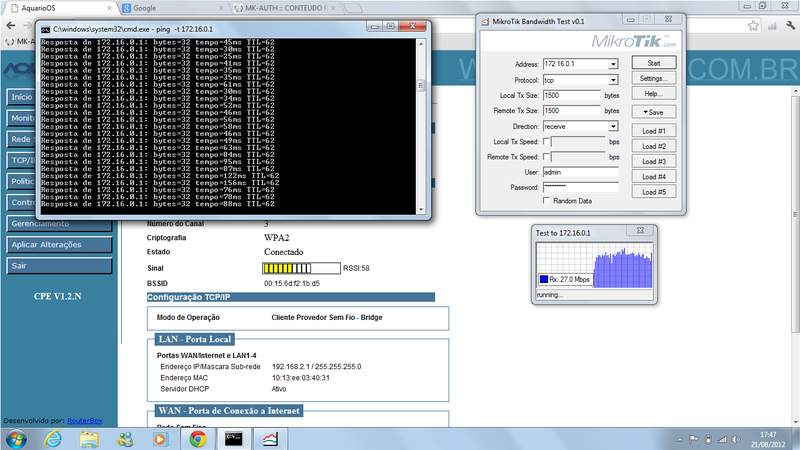Click MAC address 10:13:ee:03:40:31
Screen dimensions: 800x450
click(301, 378)
